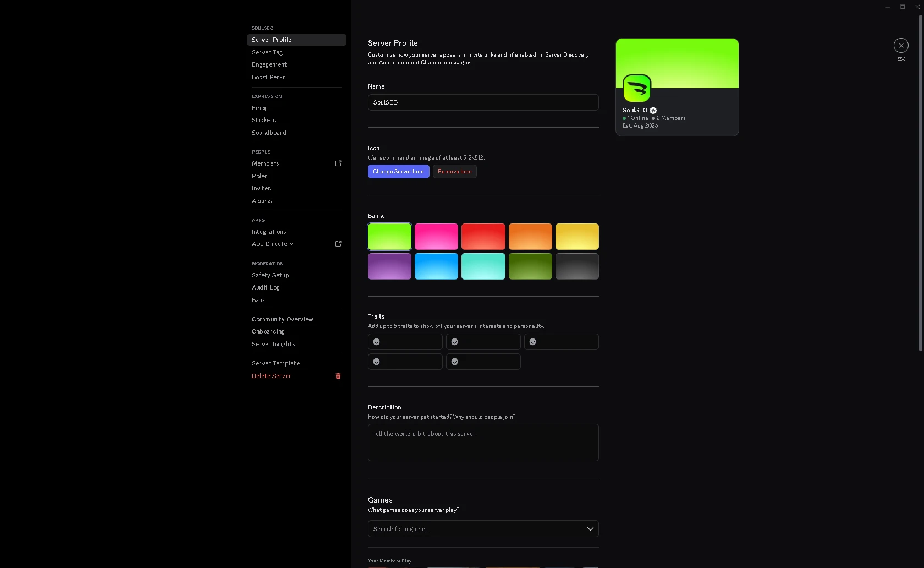
Task: Select the dark gray banner color
Action: (577, 266)
